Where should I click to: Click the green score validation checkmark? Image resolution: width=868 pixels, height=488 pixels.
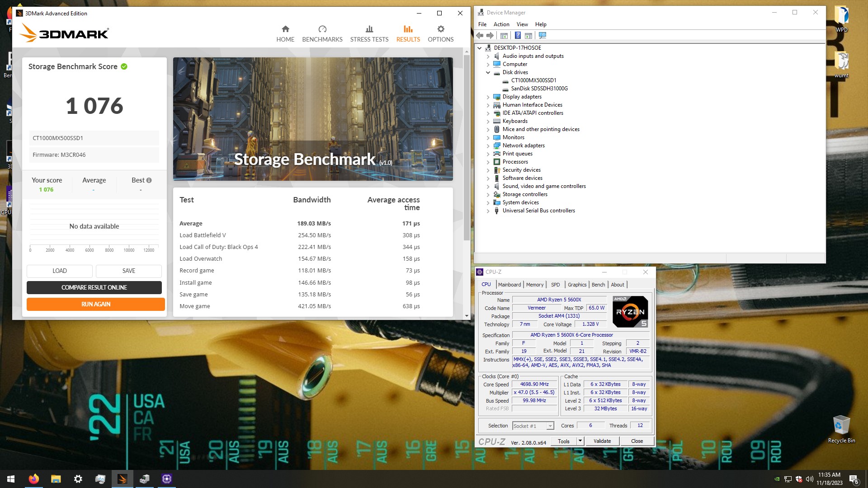[x=124, y=66]
